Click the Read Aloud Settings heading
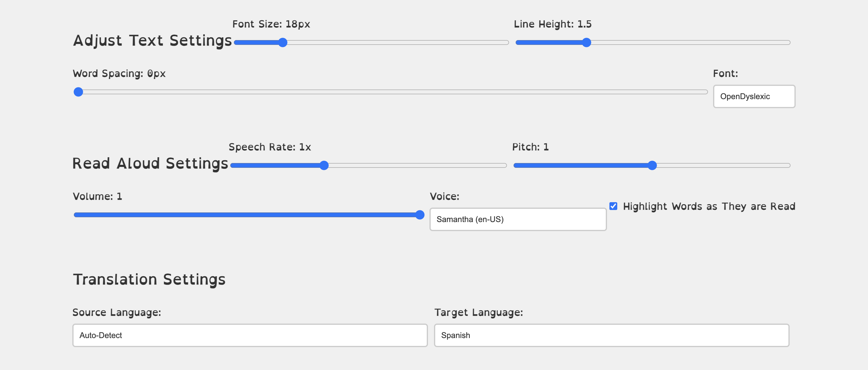The width and height of the screenshot is (868, 370). (x=150, y=163)
